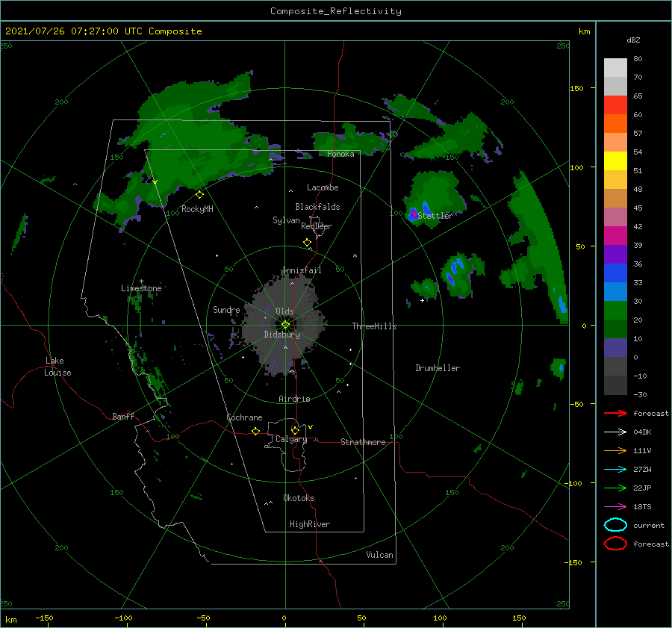Image resolution: width=672 pixels, height=628 pixels.
Task: Click the Didsbury label
Action: click(281, 335)
